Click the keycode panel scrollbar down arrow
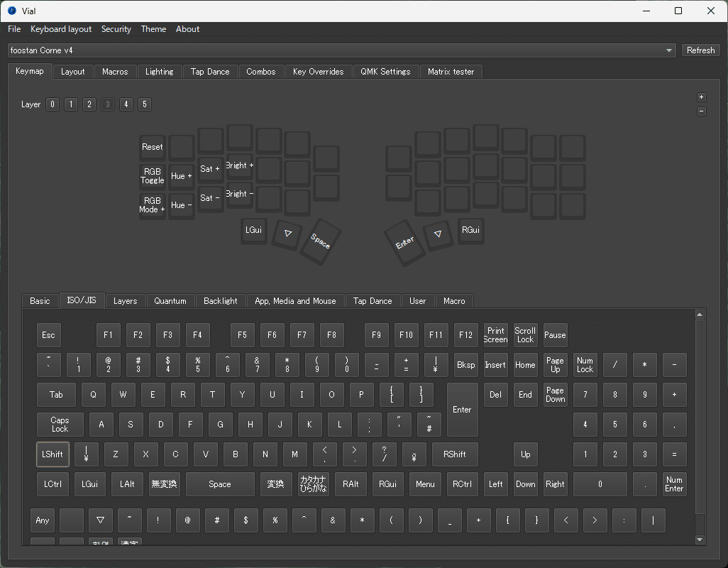This screenshot has height=568, width=728. 700,538
